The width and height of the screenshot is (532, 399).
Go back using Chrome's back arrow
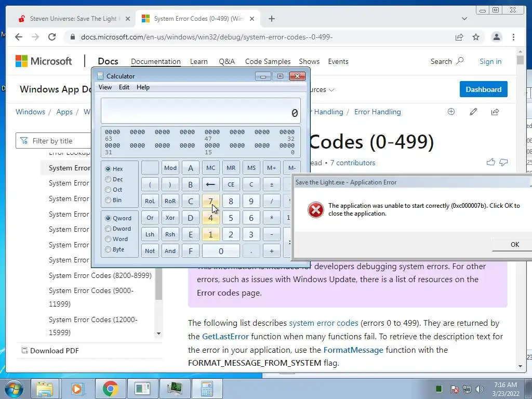pyautogui.click(x=19, y=37)
